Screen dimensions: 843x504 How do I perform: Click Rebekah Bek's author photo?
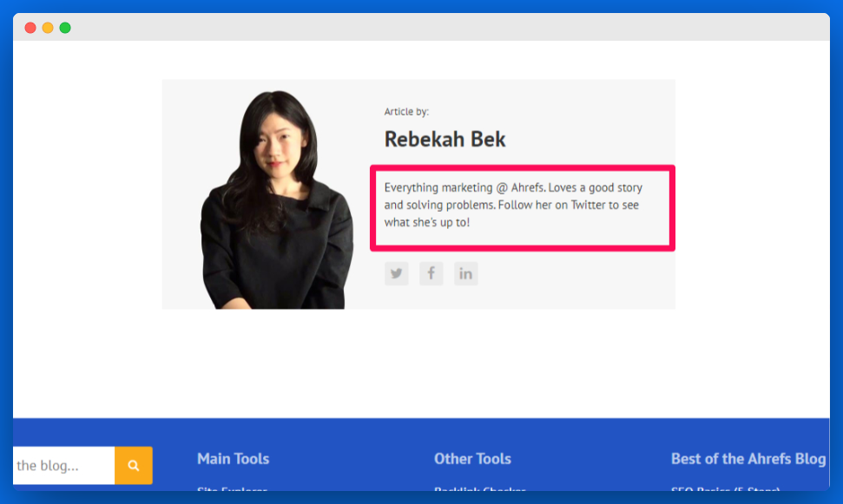click(277, 200)
